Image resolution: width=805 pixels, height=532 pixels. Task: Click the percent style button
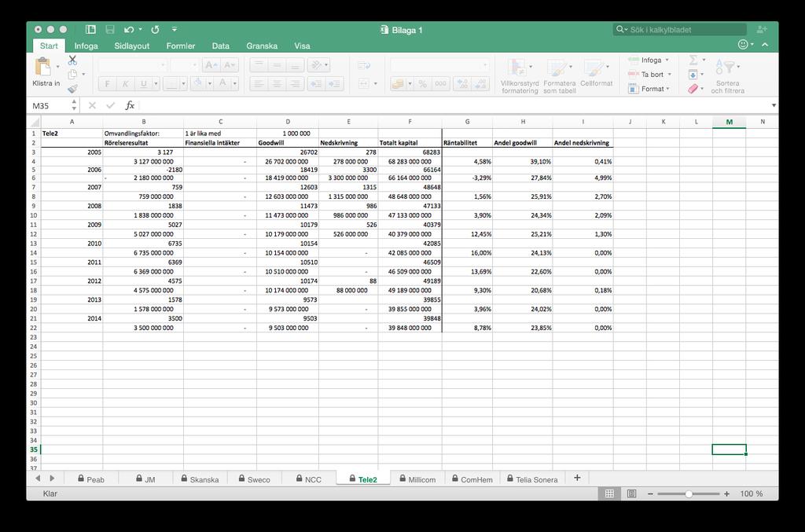(422, 83)
